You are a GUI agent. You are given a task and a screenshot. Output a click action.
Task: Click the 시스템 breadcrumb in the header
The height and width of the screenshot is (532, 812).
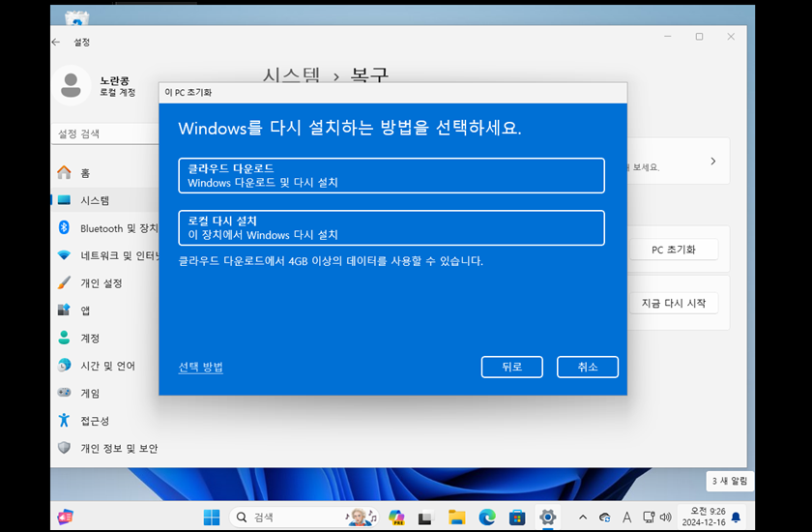(291, 76)
